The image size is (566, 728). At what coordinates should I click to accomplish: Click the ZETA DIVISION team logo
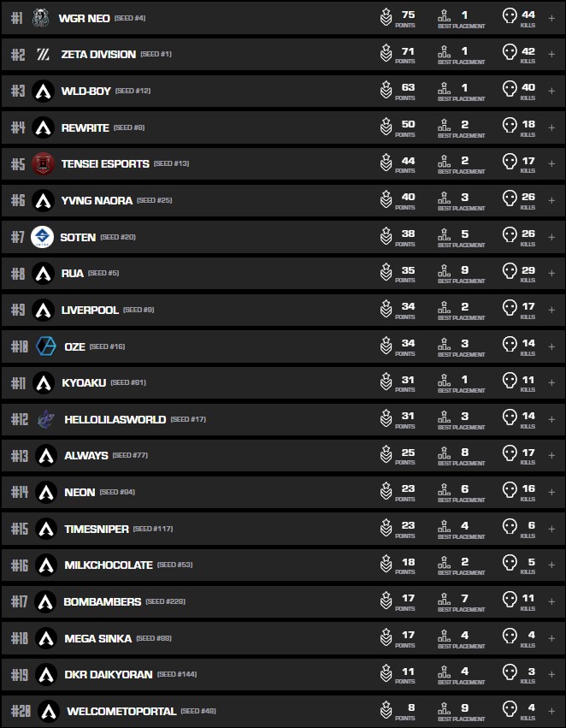(x=44, y=55)
